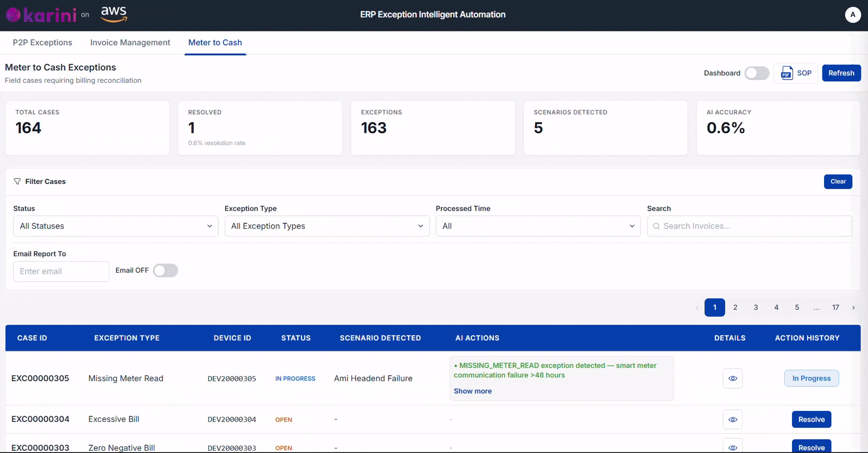Jump to page 17
868x453 pixels.
click(835, 307)
